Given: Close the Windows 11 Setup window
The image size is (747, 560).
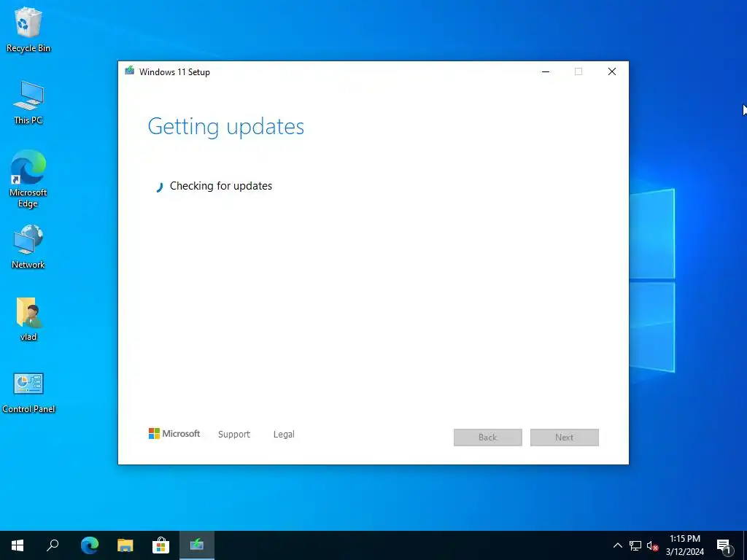Looking at the screenshot, I should point(612,71).
